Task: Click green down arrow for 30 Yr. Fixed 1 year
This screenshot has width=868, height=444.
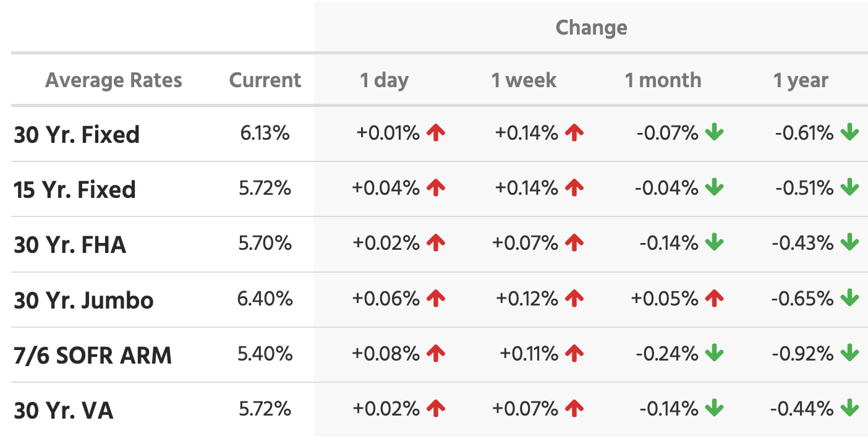Action: coord(849,133)
